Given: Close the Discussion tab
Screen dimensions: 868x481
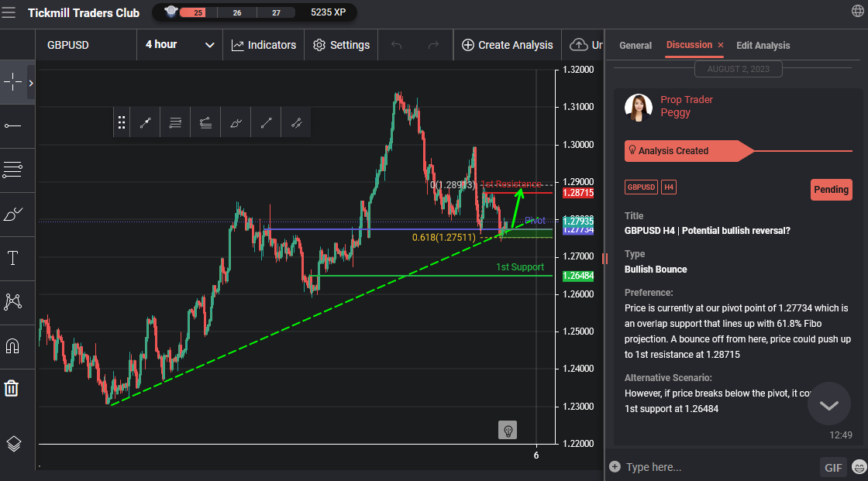Looking at the screenshot, I should [720, 45].
